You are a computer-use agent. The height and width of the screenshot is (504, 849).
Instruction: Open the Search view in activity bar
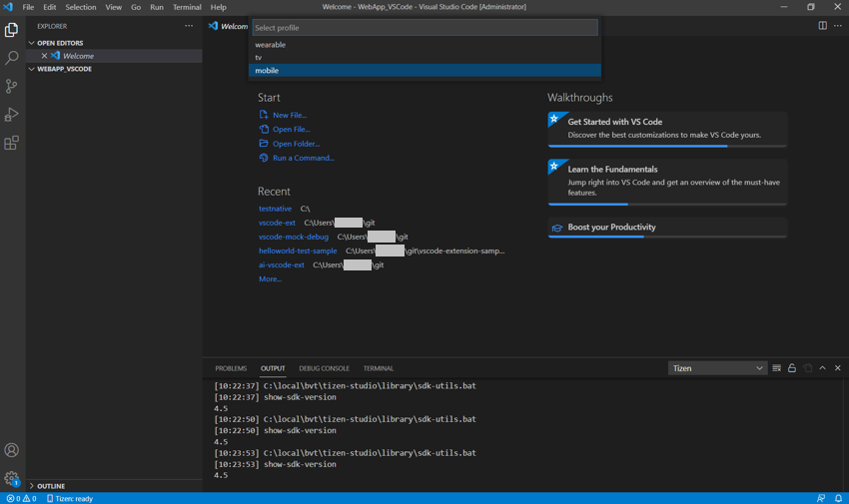click(12, 58)
